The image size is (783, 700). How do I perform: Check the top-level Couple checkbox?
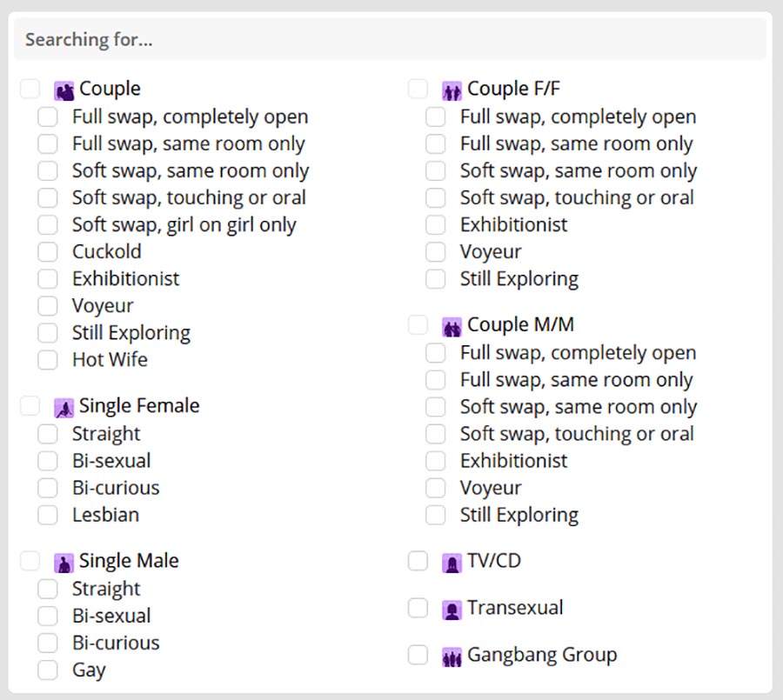30,89
